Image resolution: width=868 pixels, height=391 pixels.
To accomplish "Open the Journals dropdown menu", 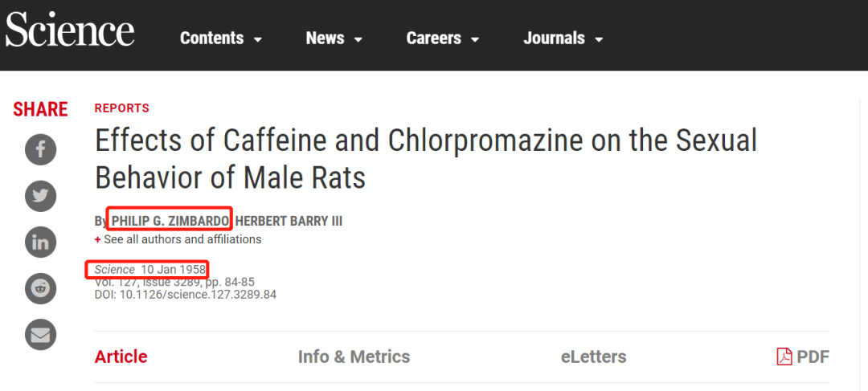I will pos(563,38).
